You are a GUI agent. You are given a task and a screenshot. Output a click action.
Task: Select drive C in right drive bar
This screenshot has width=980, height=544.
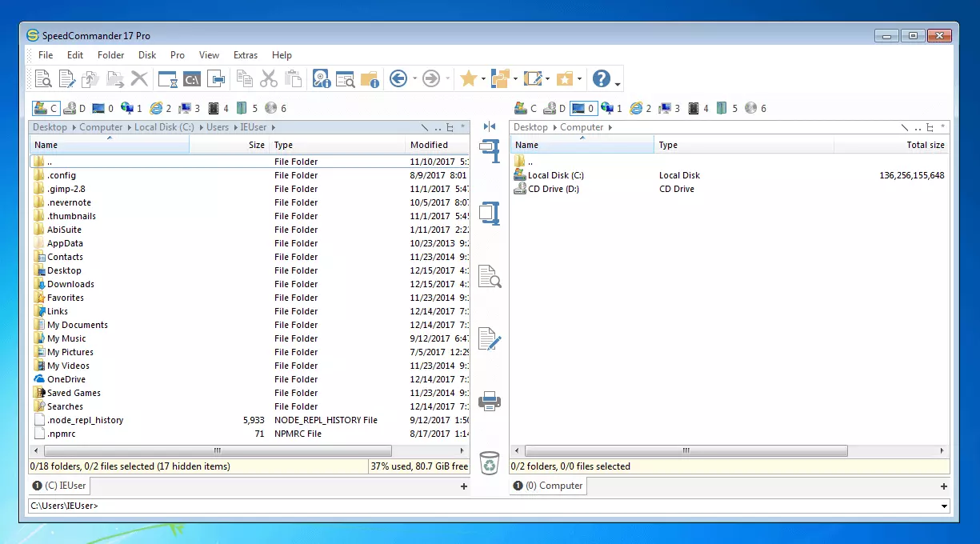coord(526,108)
